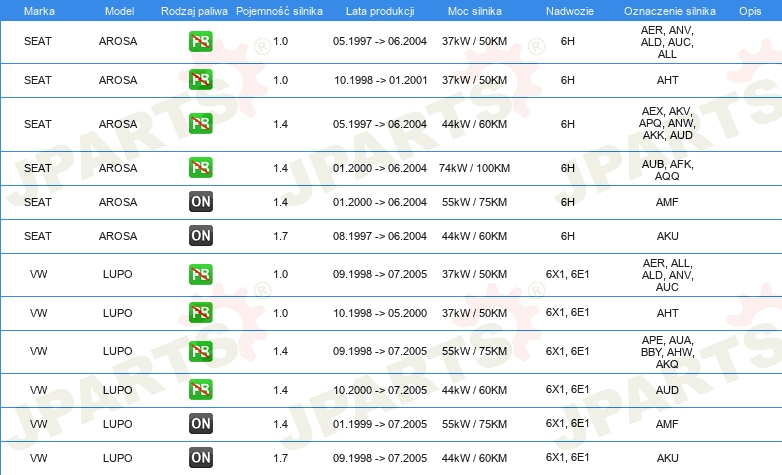Click engine codes AUB, AFK, AQQ
The image size is (782, 475).
[667, 170]
